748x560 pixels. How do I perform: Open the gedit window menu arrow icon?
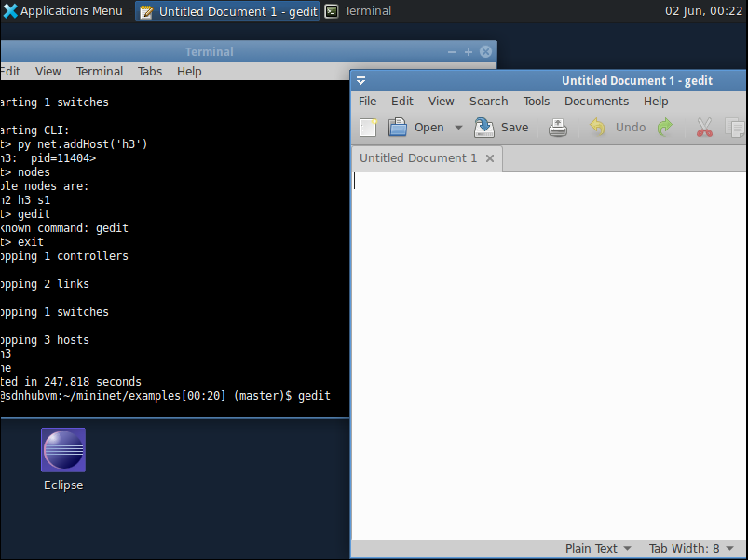click(361, 81)
